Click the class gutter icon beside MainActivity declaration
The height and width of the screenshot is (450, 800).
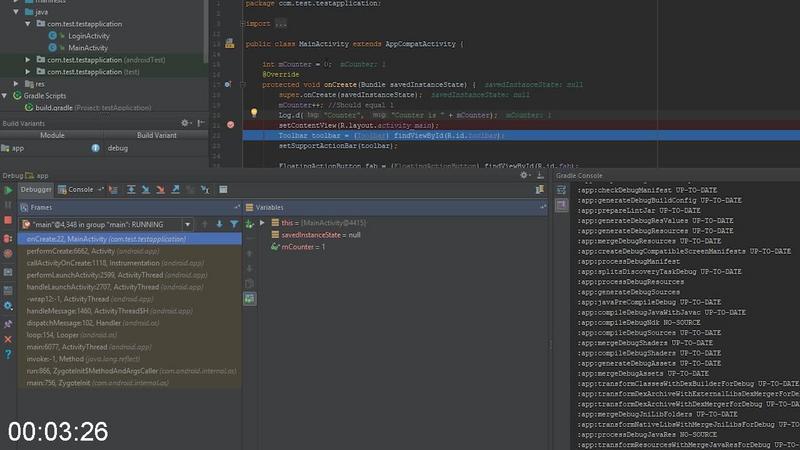click(x=230, y=44)
